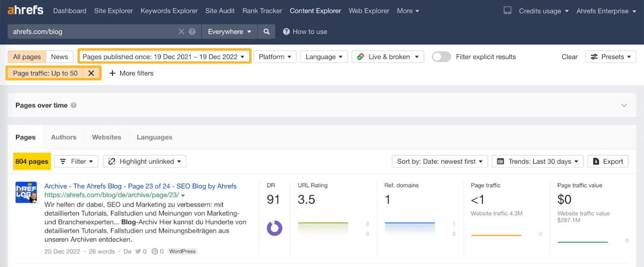Click the Pinterest share count icon
The width and height of the screenshot is (644, 267).
[155, 251]
